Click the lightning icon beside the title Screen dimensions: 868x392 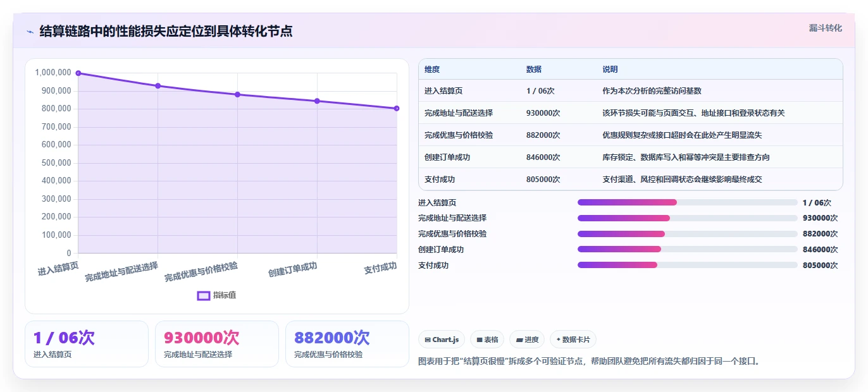[30, 32]
